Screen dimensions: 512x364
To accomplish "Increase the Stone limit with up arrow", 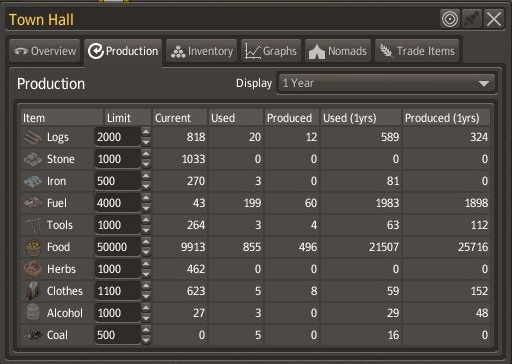I will (146, 154).
